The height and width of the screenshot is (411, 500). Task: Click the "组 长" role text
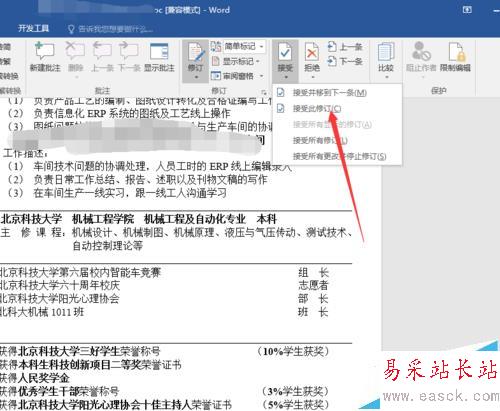(x=313, y=272)
